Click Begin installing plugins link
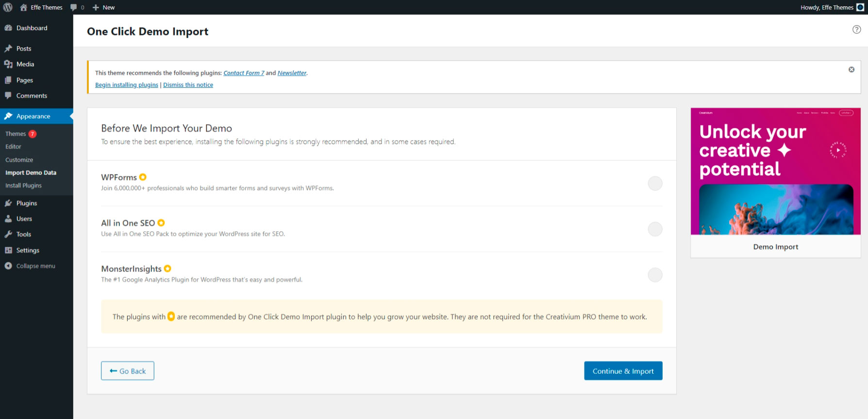 pos(127,85)
